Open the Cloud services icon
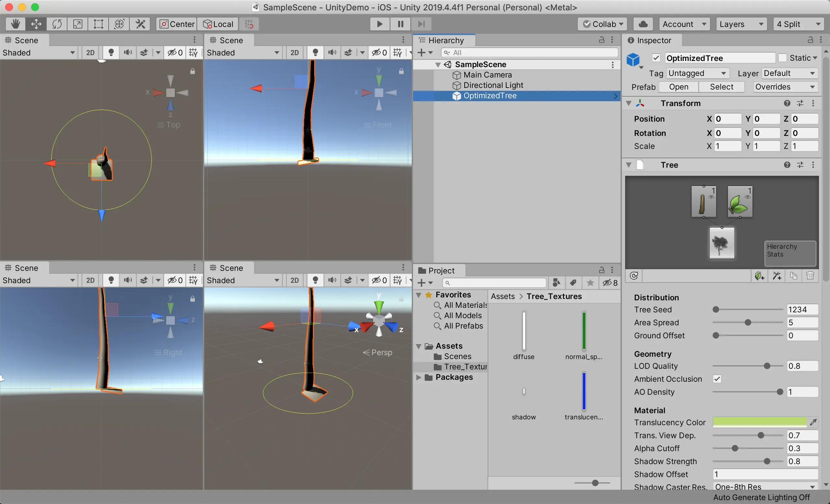The height and width of the screenshot is (504, 830). click(x=643, y=24)
